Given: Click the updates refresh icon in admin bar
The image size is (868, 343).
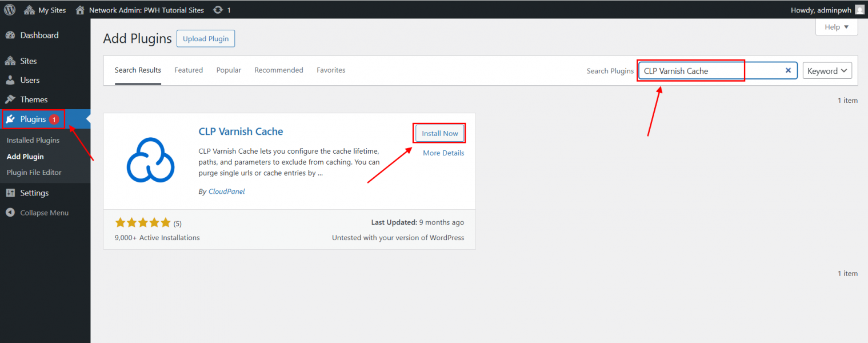Looking at the screenshot, I should [x=218, y=10].
